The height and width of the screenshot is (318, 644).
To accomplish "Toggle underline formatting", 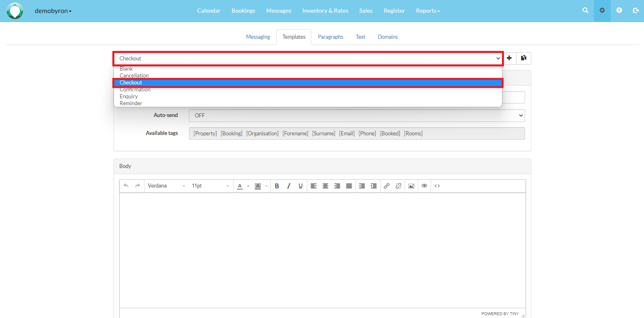I will (x=300, y=186).
